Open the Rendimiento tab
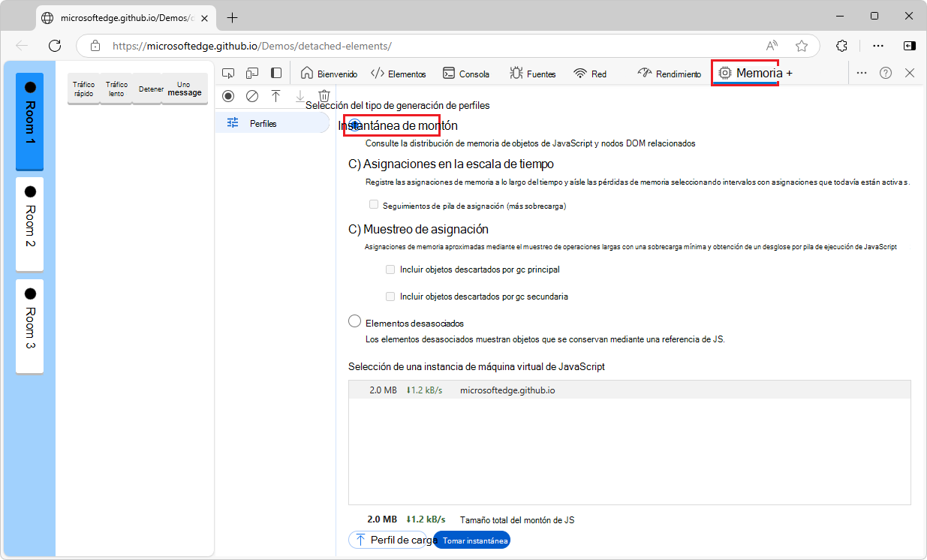The width and height of the screenshot is (927, 560). pyautogui.click(x=669, y=74)
